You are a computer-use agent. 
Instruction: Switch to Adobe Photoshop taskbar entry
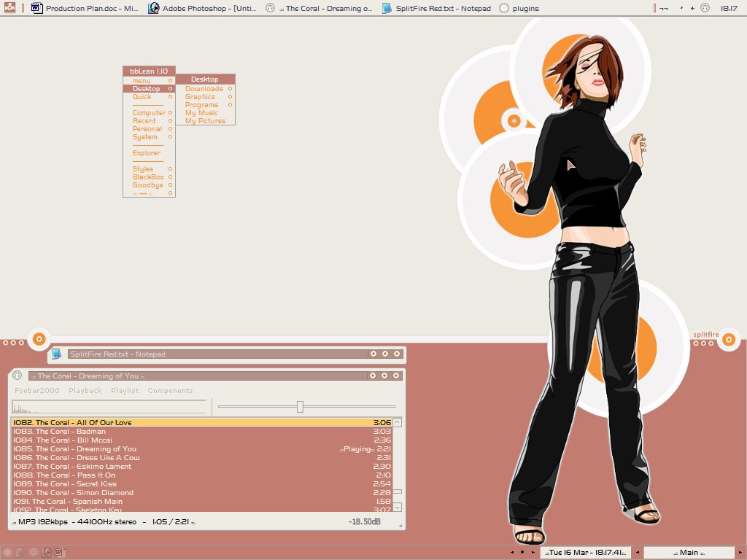pyautogui.click(x=202, y=8)
